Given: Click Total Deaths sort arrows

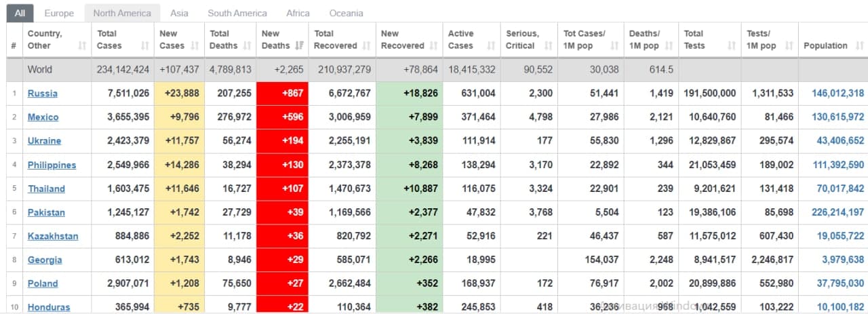Looking at the screenshot, I should click(x=249, y=45).
